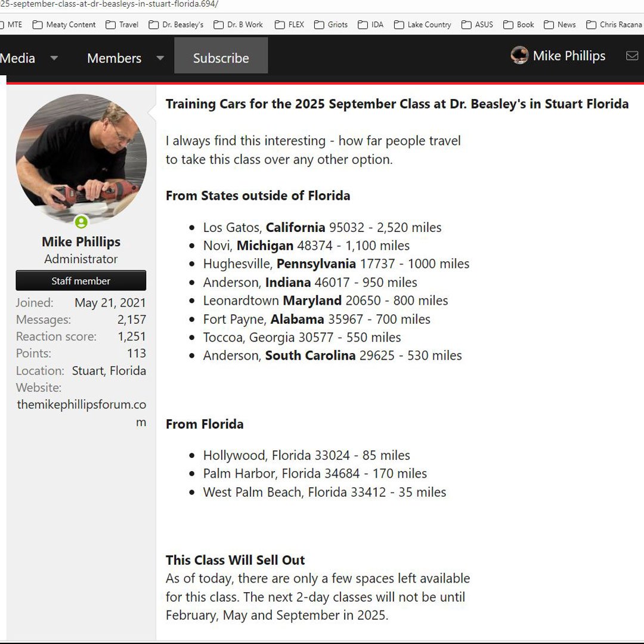The width and height of the screenshot is (644, 644).
Task: Expand the Media dropdown arrow
Action: (x=54, y=58)
